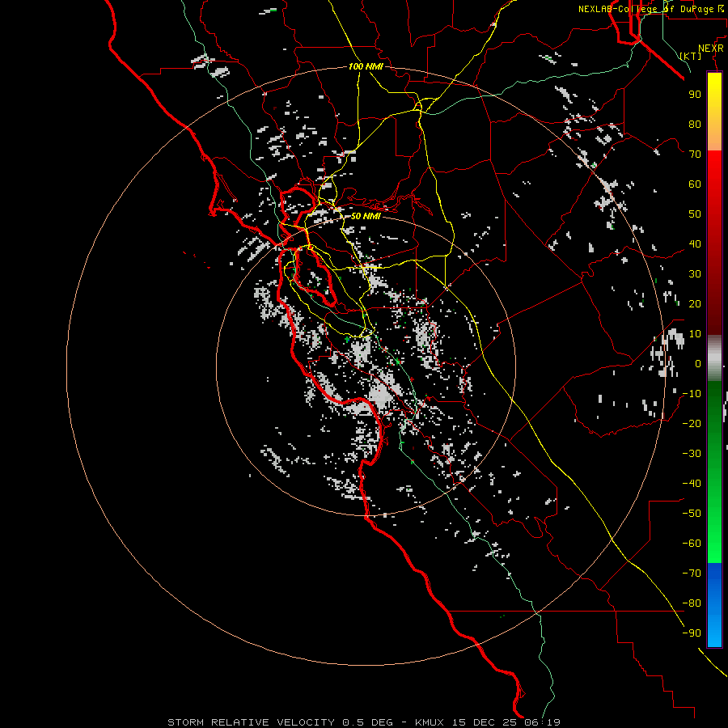Screen dimensions: 728x728
Task: Click the 06:19 timestamp in footer
Action: coord(542,722)
